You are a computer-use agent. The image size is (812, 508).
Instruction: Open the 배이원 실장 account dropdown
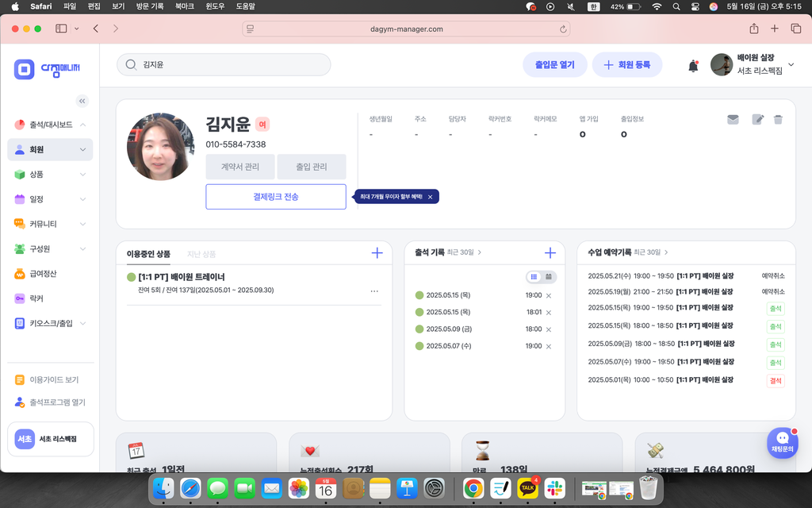[x=790, y=65]
